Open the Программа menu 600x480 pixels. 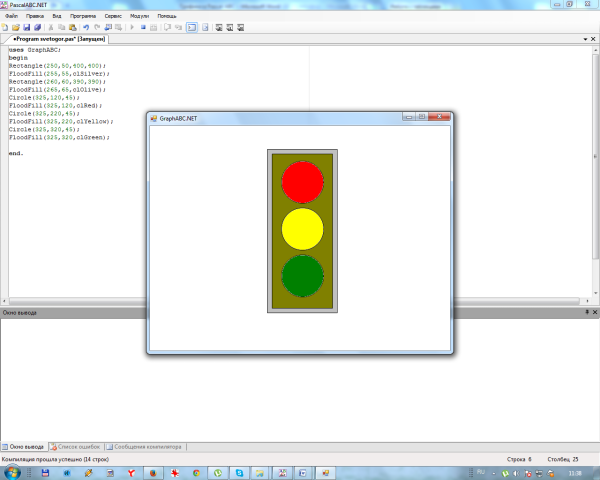pyautogui.click(x=84, y=17)
